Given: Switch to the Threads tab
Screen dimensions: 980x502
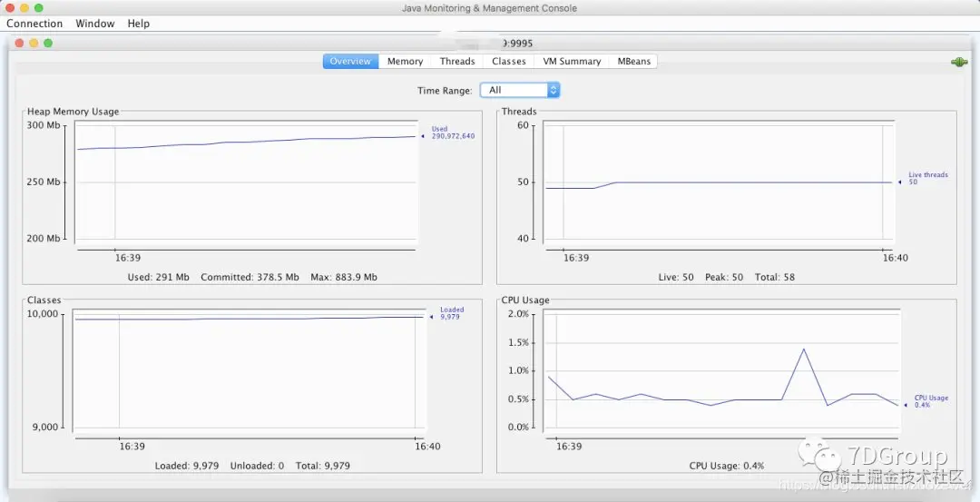Looking at the screenshot, I should 456,61.
